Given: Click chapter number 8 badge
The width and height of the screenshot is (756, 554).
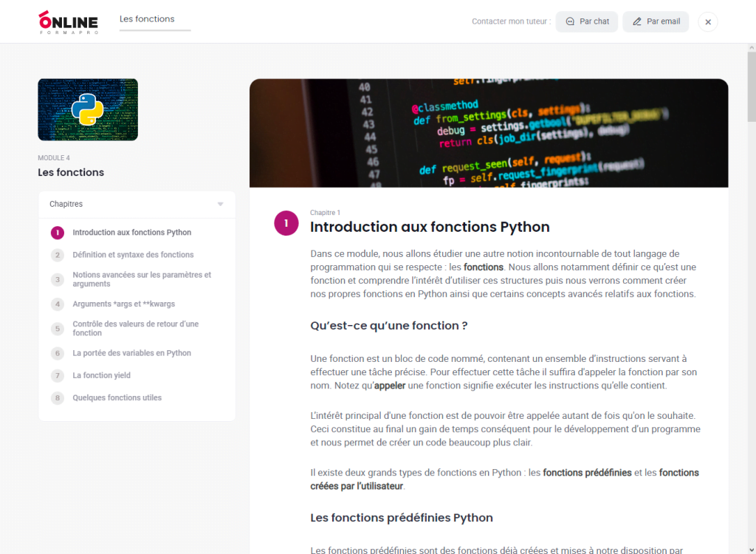Looking at the screenshot, I should (x=58, y=397).
